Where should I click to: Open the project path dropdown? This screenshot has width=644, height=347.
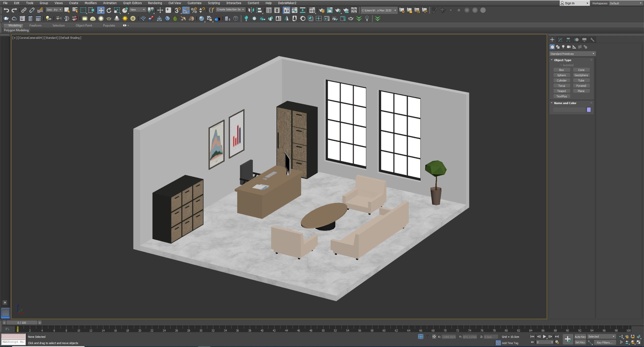pos(379,10)
